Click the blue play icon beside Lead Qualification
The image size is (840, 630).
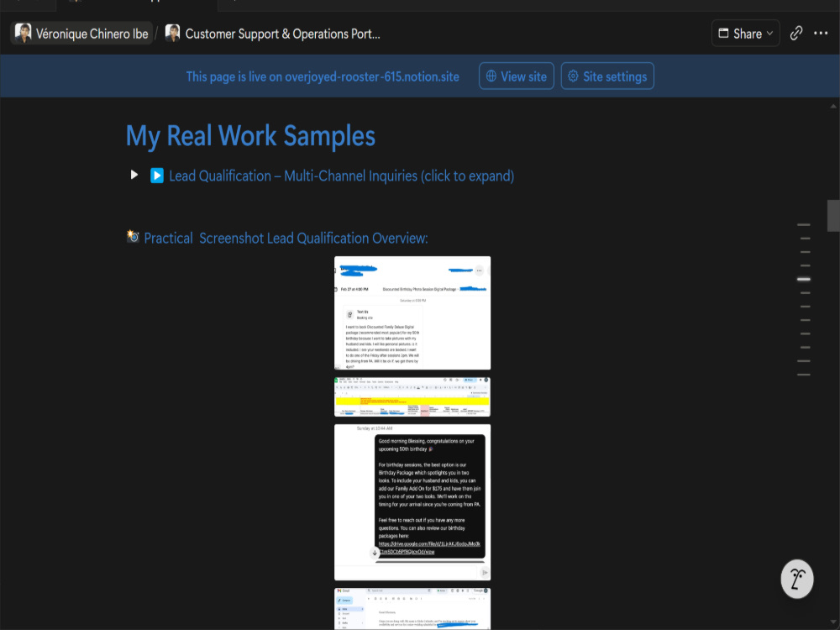[157, 176]
